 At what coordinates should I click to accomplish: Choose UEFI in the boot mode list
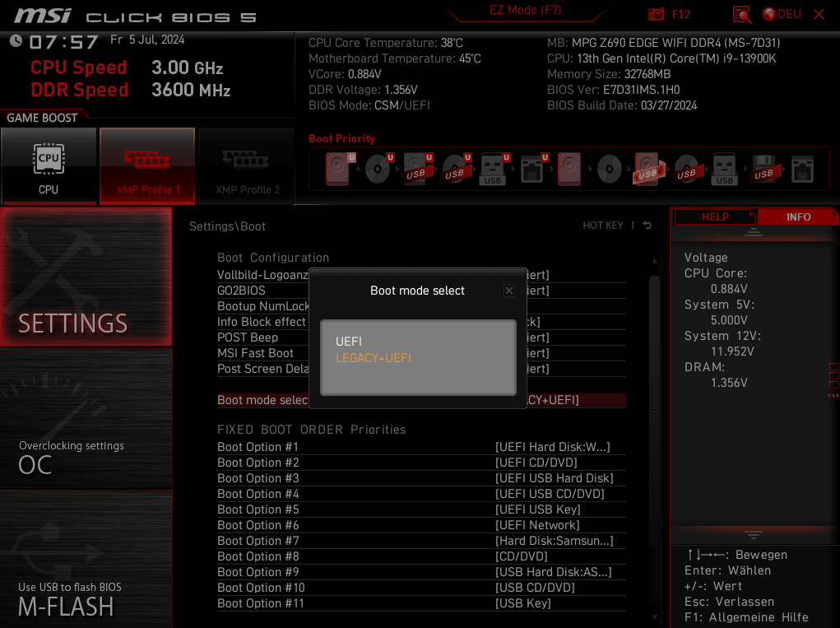[x=349, y=342]
